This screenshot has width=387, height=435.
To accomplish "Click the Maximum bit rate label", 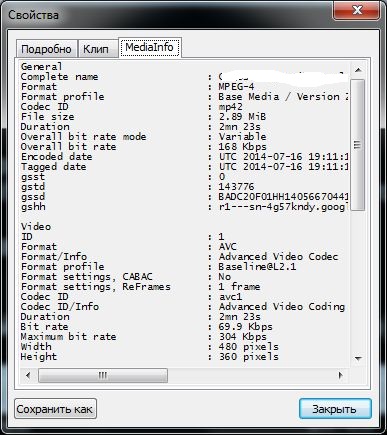I will 68,337.
